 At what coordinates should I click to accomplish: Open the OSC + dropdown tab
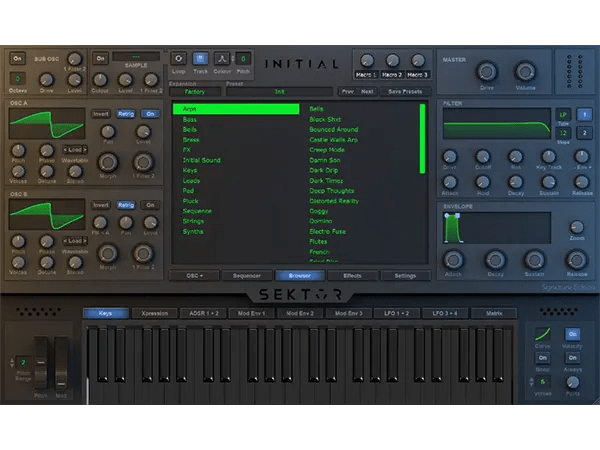194,276
